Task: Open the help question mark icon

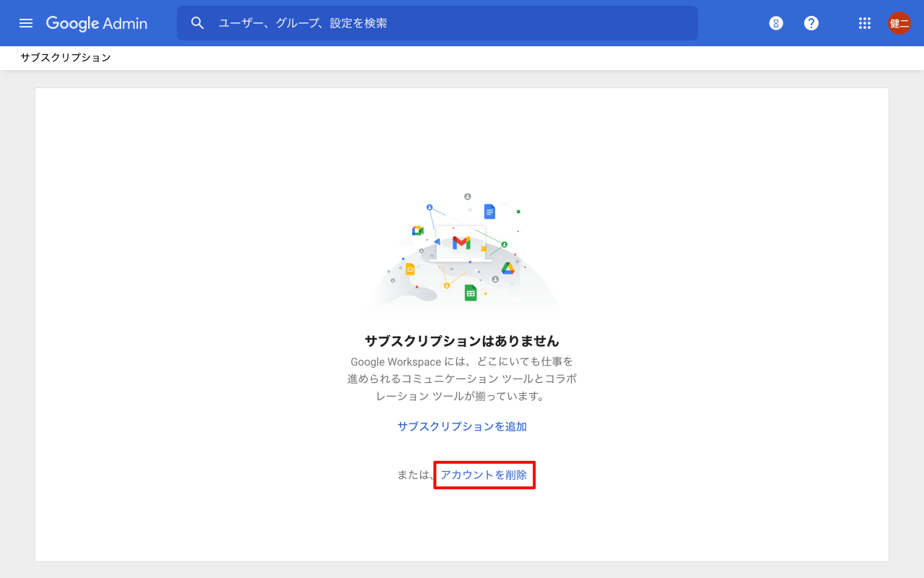Action: click(x=811, y=23)
